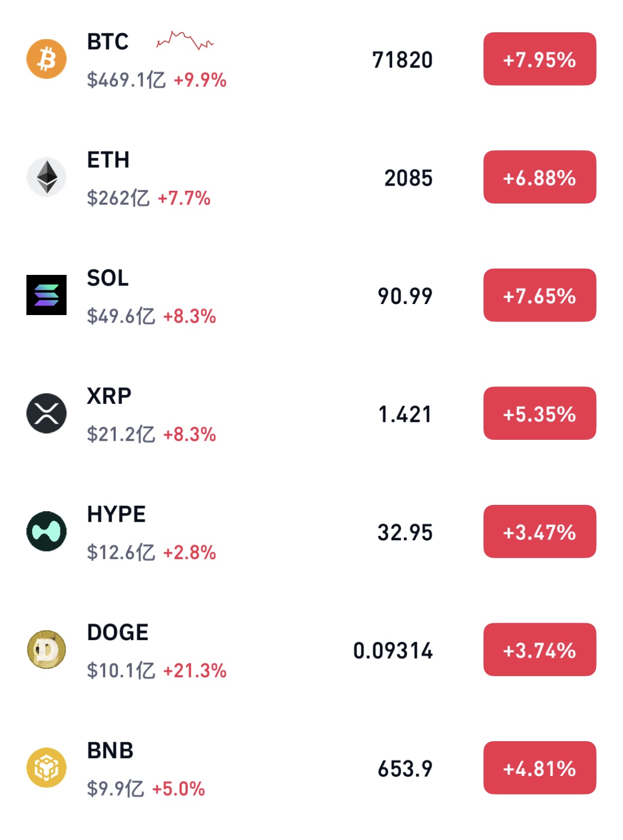Click the BNB price 653.9
The width and height of the screenshot is (623, 840).
click(x=405, y=769)
